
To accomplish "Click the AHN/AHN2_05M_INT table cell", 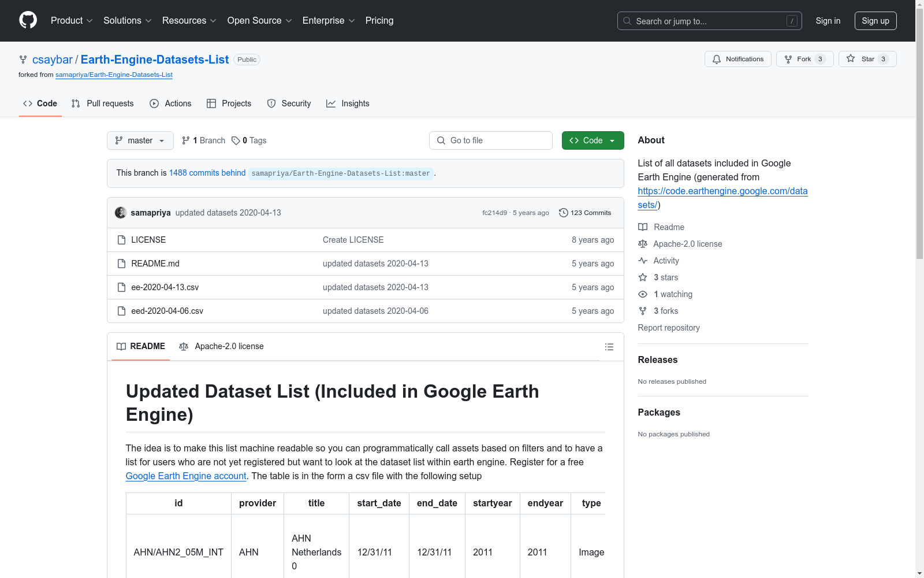I will pyautogui.click(x=178, y=552).
